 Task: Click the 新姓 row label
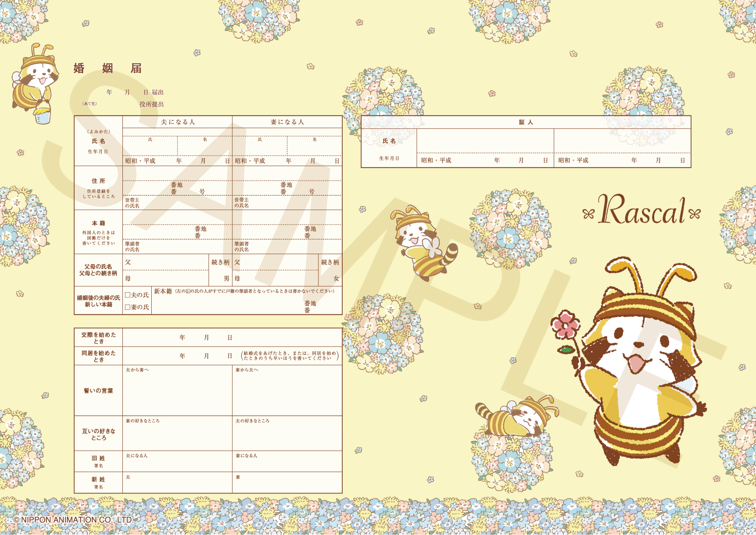pos(98,479)
